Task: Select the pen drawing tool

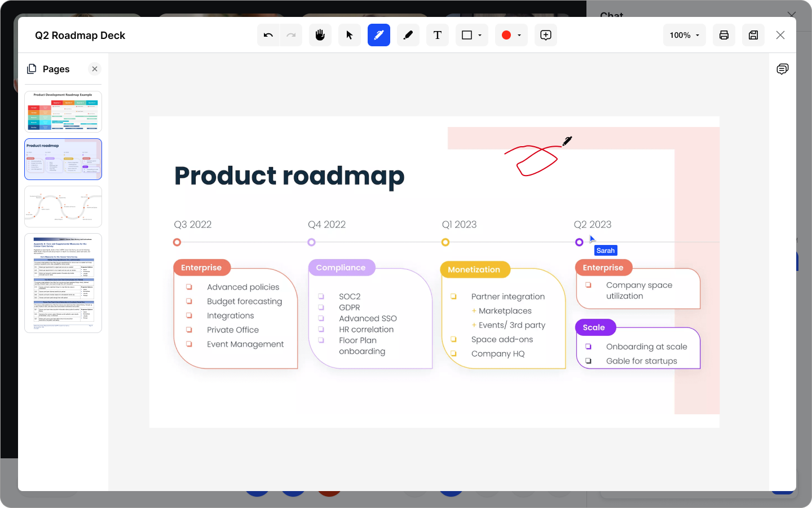Action: coord(379,35)
